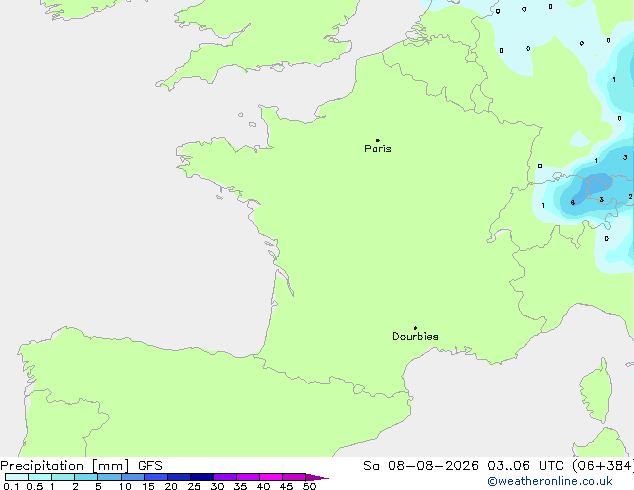Pick the 40–45 mm magenta legend box
The image size is (634, 490).
pyautogui.click(x=271, y=477)
